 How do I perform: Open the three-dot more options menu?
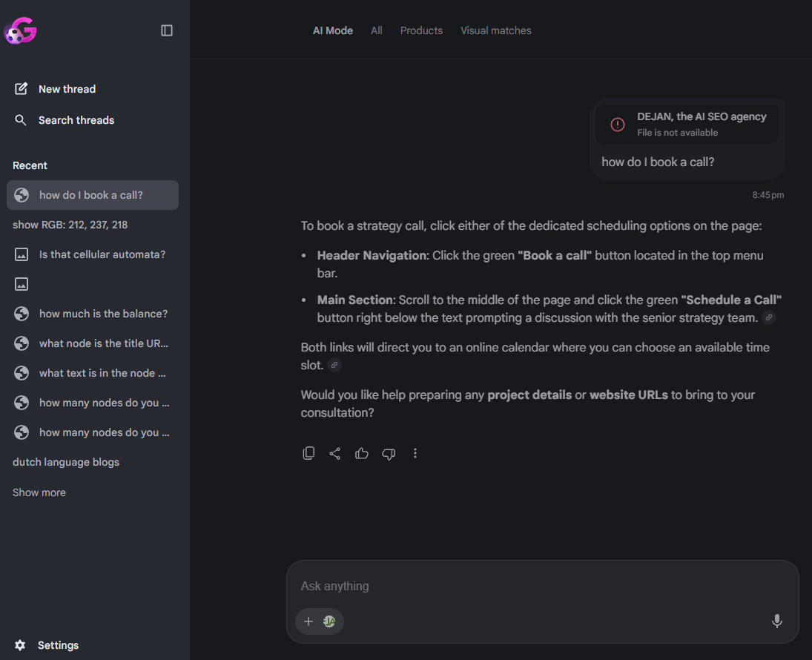point(415,453)
